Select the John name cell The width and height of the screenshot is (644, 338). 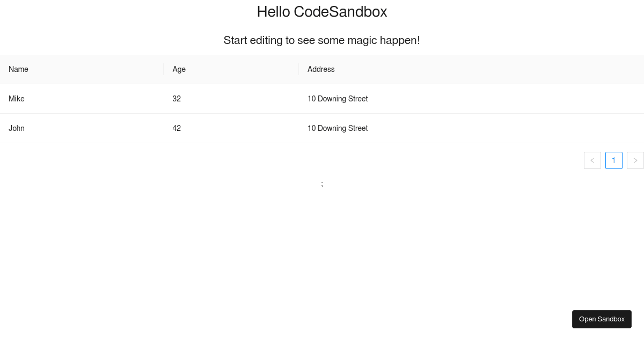tap(82, 128)
